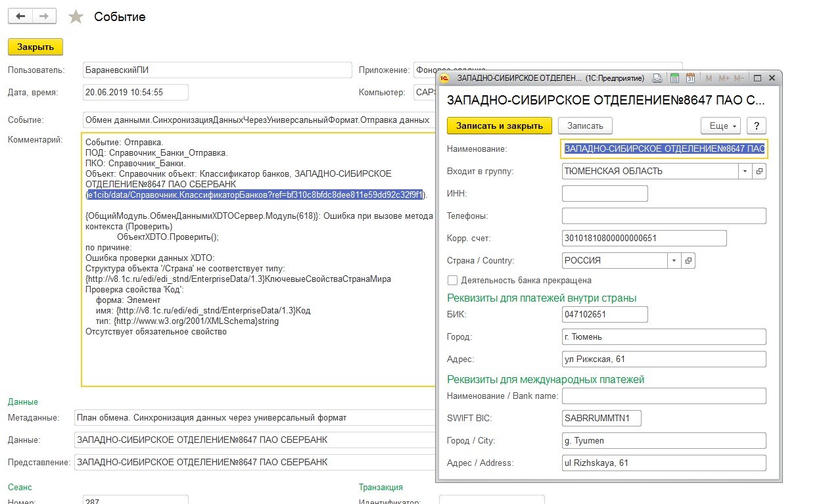Click the M- memory subtract button

(739, 78)
